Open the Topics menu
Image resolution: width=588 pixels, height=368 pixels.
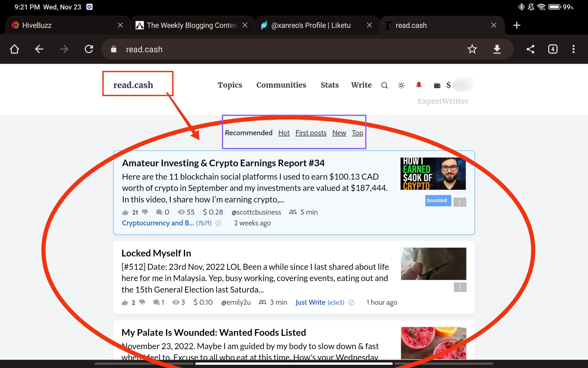click(230, 85)
